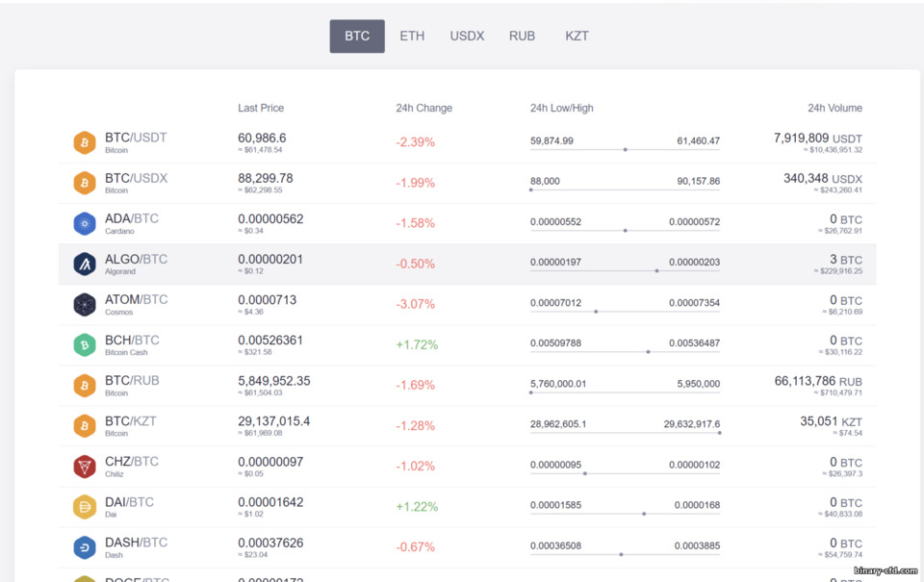Click the Chiliz icon for CHZ/BTC
924x582 pixels.
[85, 467]
